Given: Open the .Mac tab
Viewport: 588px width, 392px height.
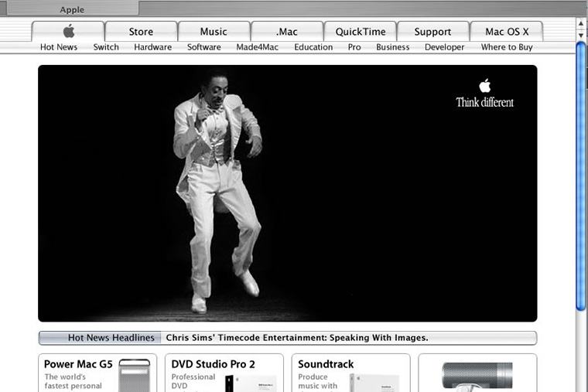Looking at the screenshot, I should (x=286, y=32).
